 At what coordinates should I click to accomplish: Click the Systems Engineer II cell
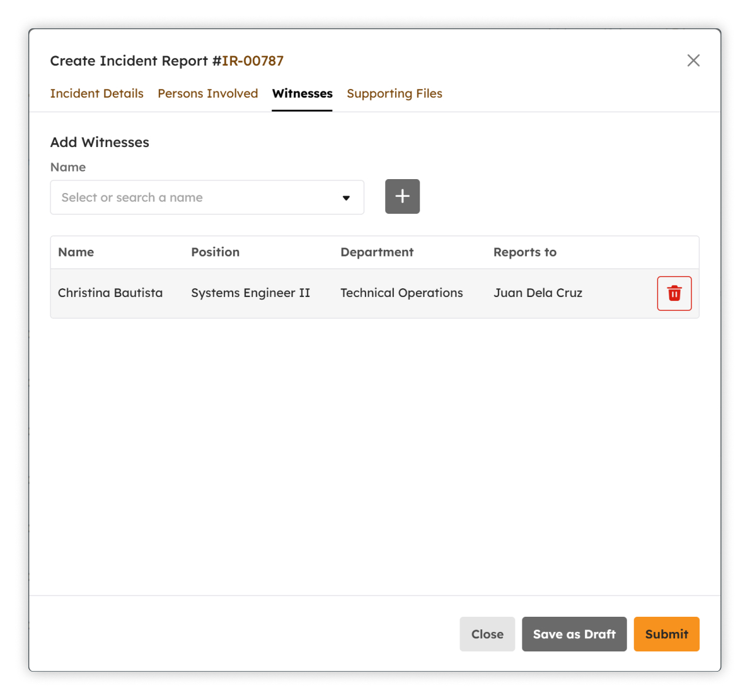[251, 293]
